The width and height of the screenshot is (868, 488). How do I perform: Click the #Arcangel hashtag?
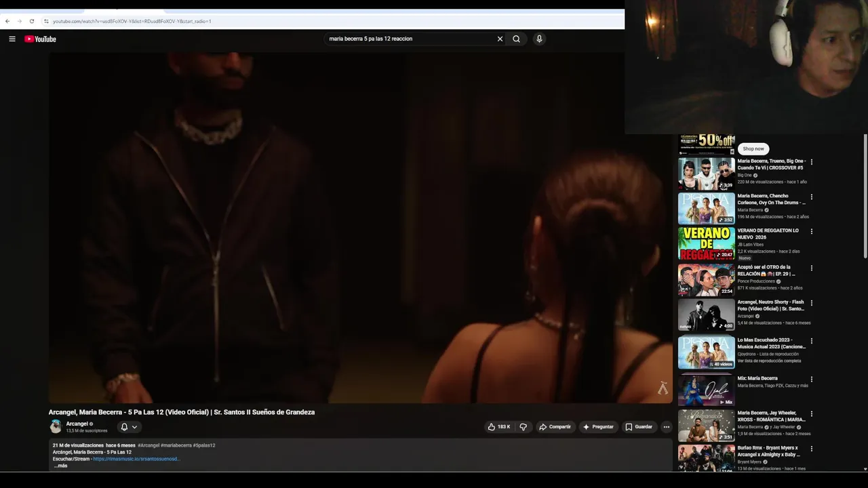(x=149, y=445)
